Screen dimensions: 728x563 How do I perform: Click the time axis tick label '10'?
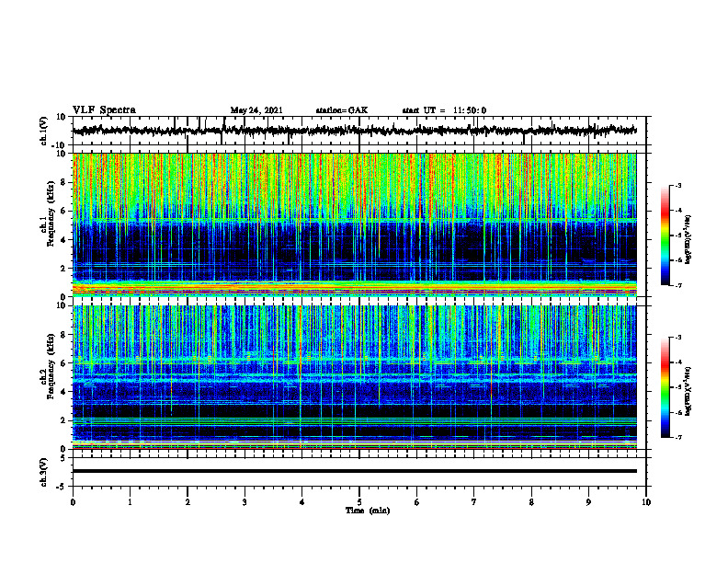pos(646,502)
